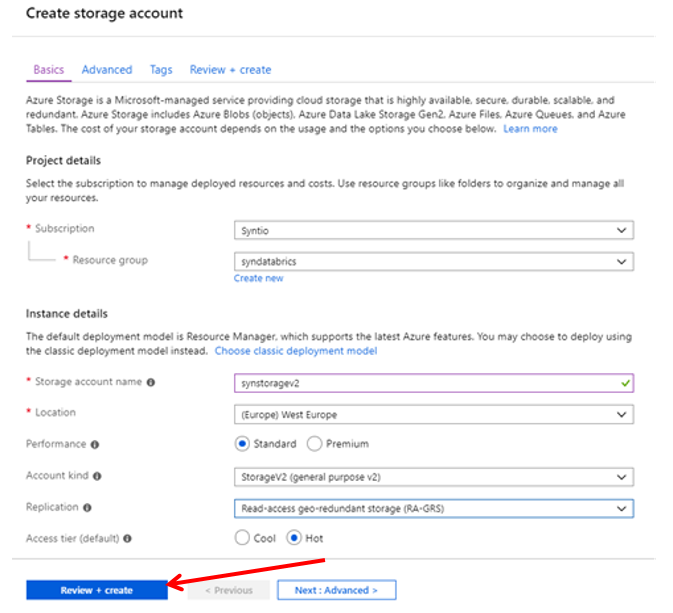Screen dimensions: 673x613
Task: Click Next : Advanced button
Action: click(336, 590)
